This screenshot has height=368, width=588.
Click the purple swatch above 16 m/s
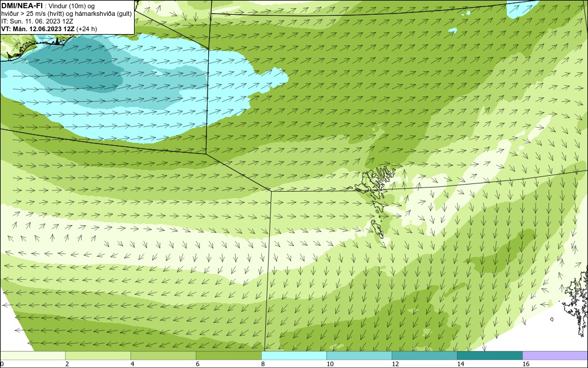click(555, 355)
